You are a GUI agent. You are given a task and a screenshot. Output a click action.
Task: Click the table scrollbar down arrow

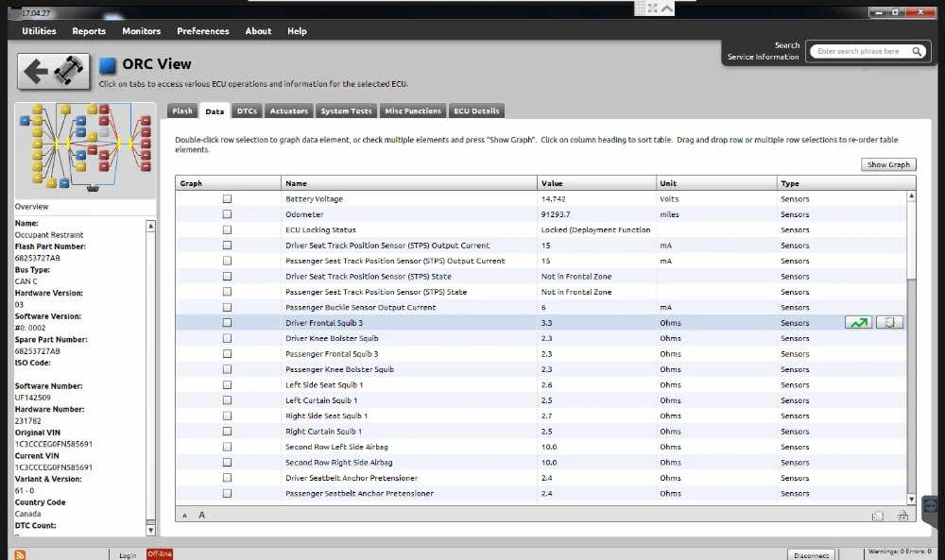click(x=911, y=500)
